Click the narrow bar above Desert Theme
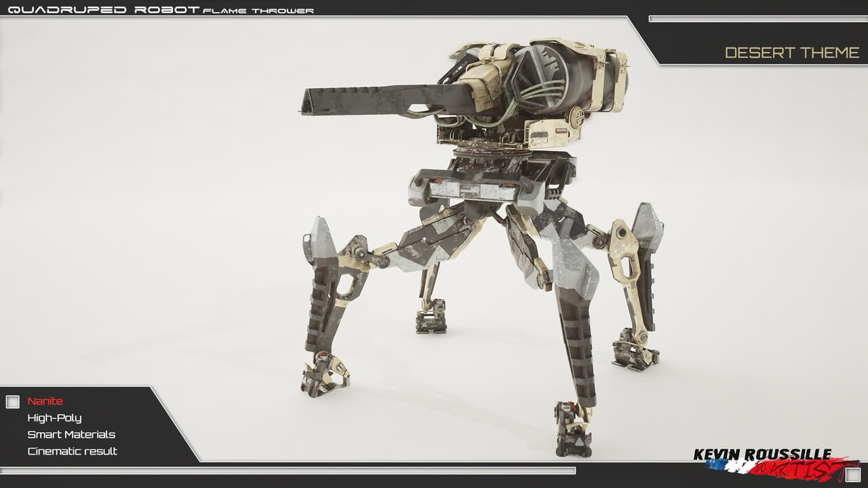The width and height of the screenshot is (868, 488). 757,19
